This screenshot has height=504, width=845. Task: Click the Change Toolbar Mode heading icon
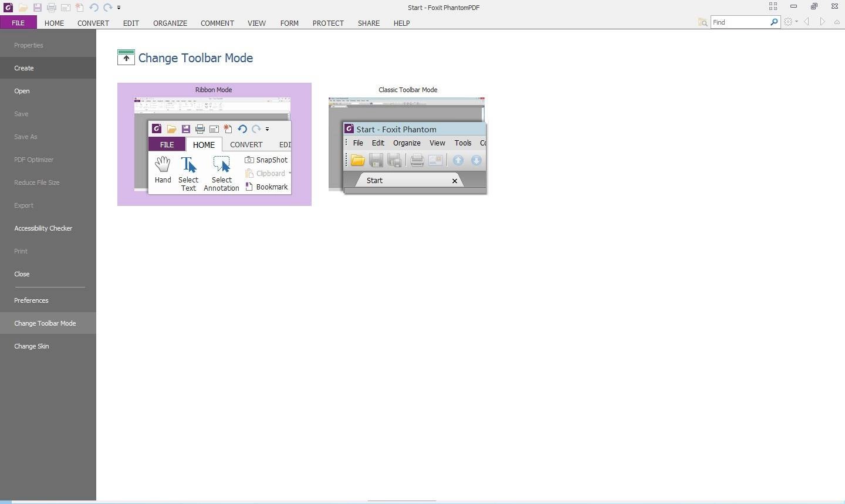[x=126, y=57]
